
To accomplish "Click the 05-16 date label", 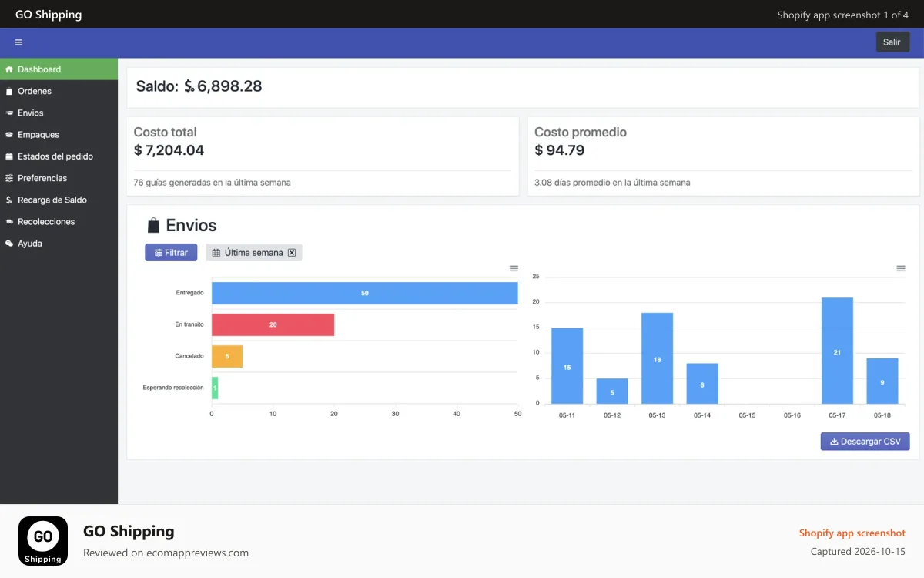I will (x=792, y=415).
